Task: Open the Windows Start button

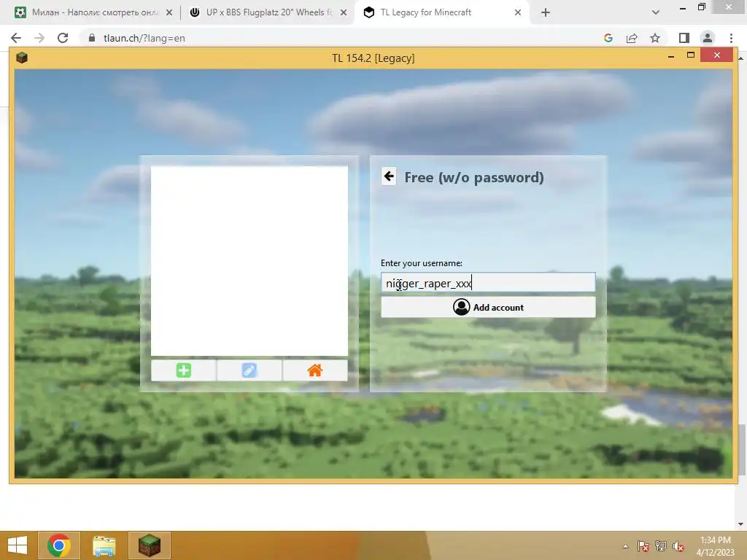Action: (18, 545)
